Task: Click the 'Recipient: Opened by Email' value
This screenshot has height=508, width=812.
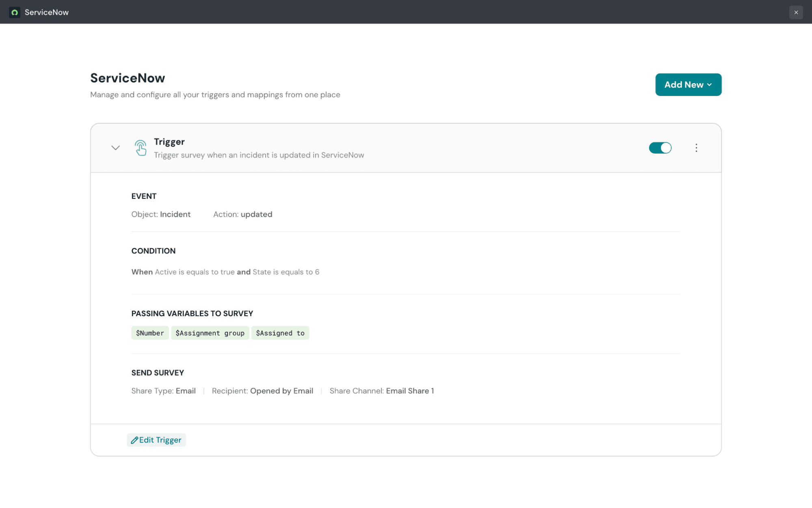Action: coord(262,391)
